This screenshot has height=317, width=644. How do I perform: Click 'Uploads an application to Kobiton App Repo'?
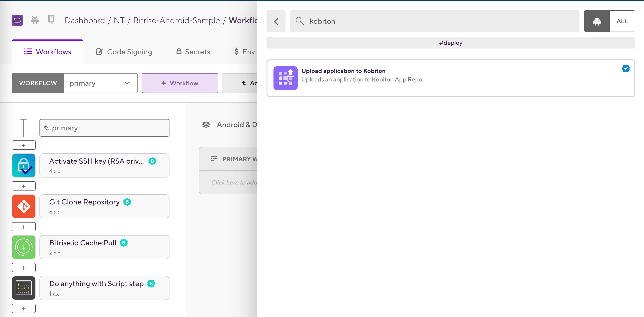tap(362, 80)
